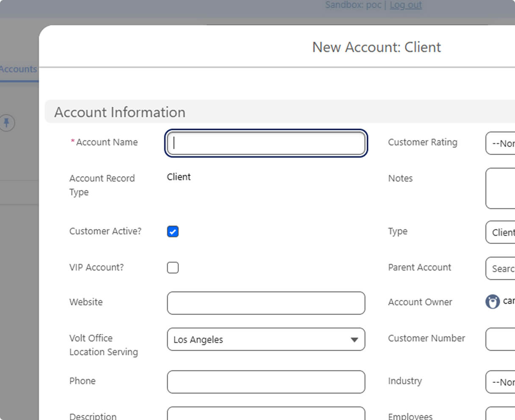
Task: Click the Account Information section header
Action: (120, 112)
